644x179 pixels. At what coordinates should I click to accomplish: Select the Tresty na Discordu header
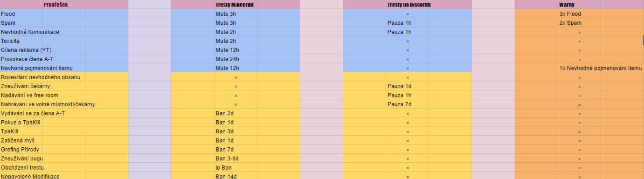click(408, 5)
